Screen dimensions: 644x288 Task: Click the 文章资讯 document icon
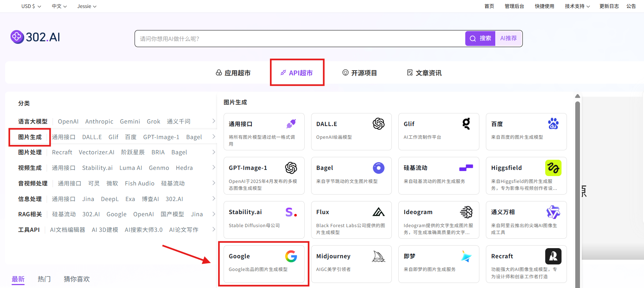click(x=410, y=73)
